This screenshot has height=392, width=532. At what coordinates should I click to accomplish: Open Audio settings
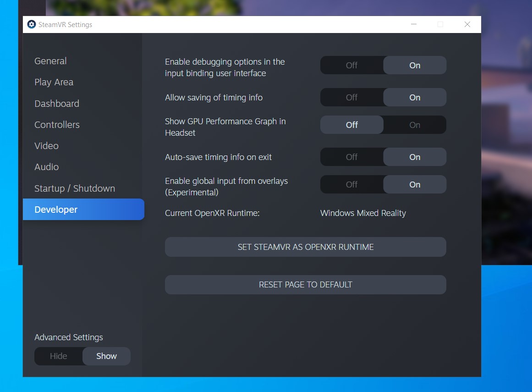click(46, 167)
